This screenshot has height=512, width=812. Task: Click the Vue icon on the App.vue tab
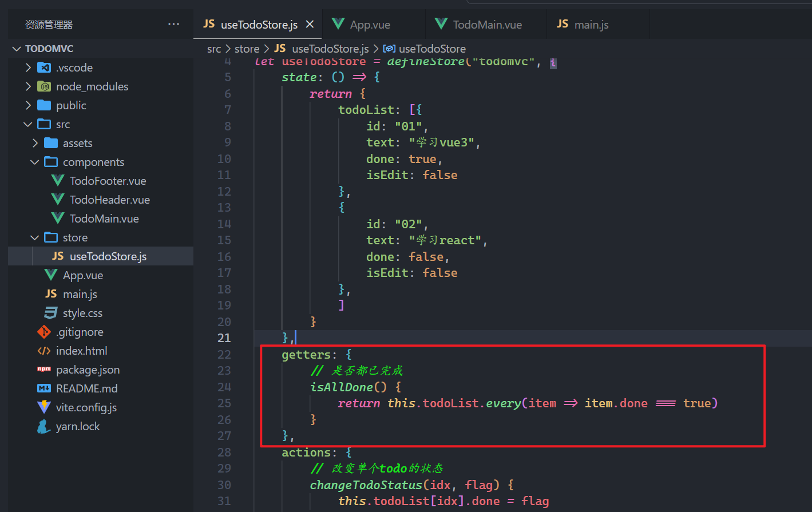[x=338, y=23]
